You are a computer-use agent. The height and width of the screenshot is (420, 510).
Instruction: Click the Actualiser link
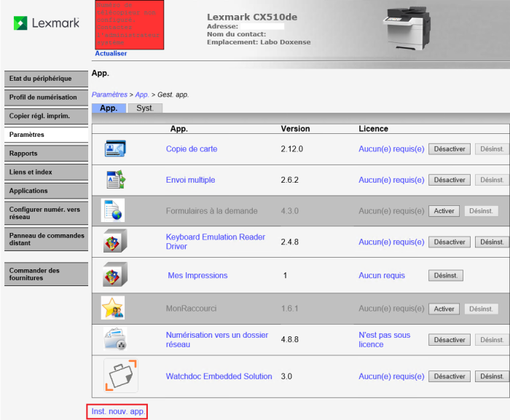click(111, 54)
